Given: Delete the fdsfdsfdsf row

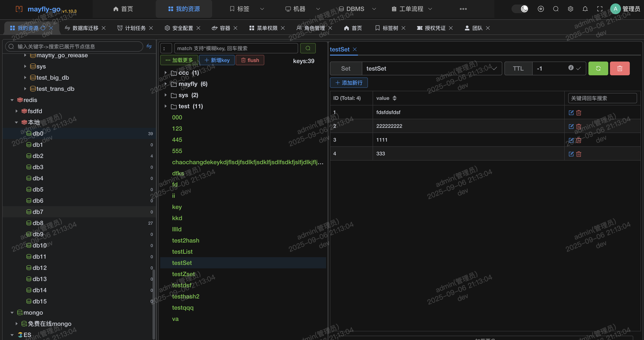Looking at the screenshot, I should pyautogui.click(x=579, y=113).
